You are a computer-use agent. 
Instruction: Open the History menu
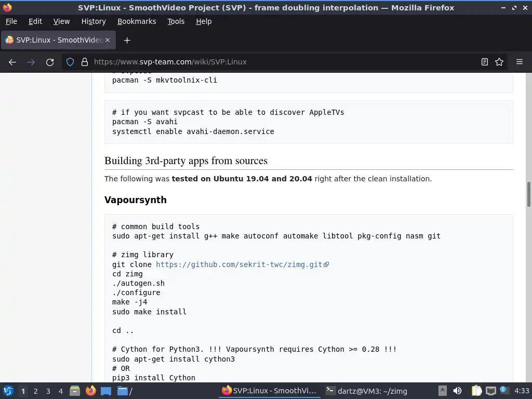click(x=94, y=21)
